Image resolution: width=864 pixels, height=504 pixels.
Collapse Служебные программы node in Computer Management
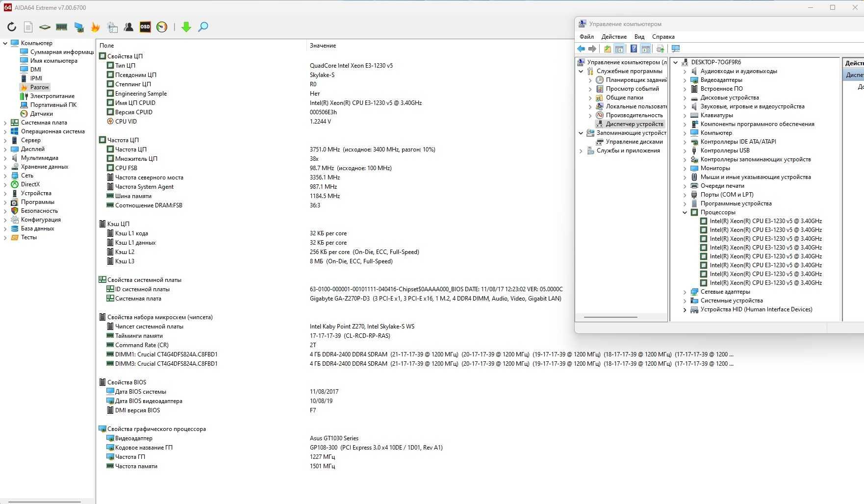(x=581, y=71)
